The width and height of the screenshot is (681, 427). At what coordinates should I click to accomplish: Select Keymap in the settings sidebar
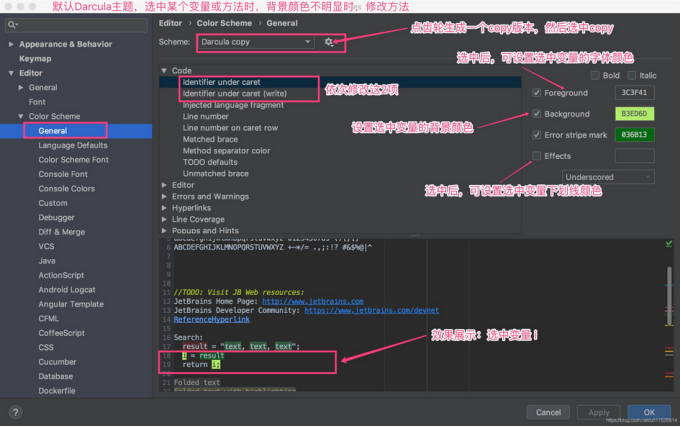(x=35, y=59)
